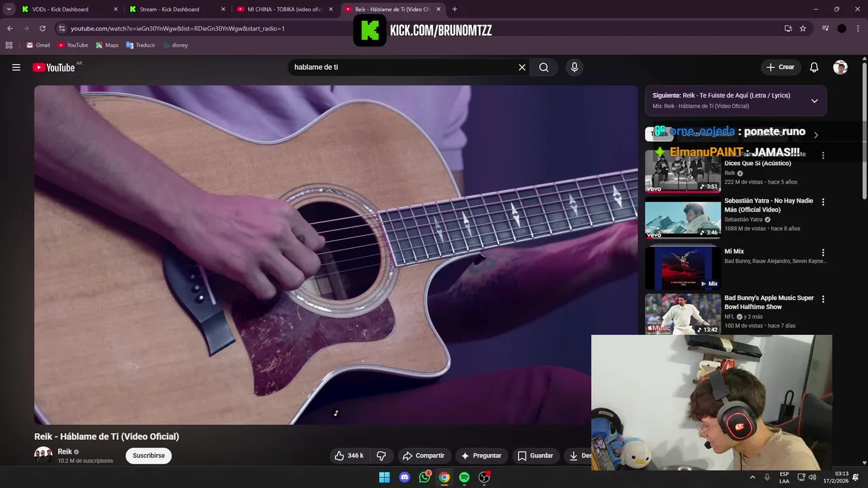Screen dimensions: 868x488
Task: Open the disney bookmark
Action: click(x=175, y=45)
